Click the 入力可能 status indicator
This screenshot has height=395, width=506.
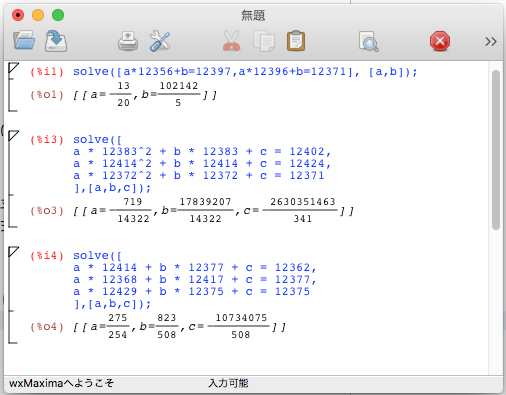pyautogui.click(x=228, y=383)
